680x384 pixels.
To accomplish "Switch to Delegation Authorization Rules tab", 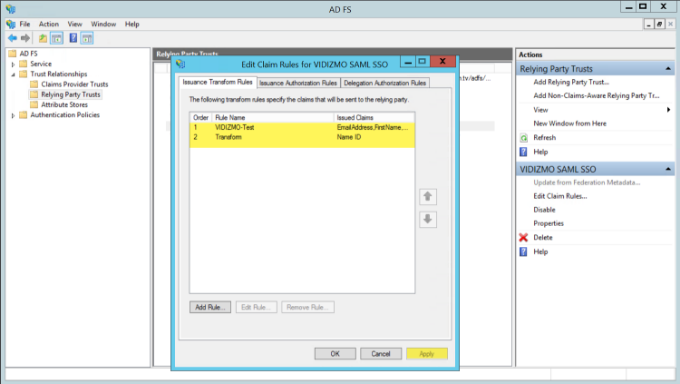I will click(385, 83).
